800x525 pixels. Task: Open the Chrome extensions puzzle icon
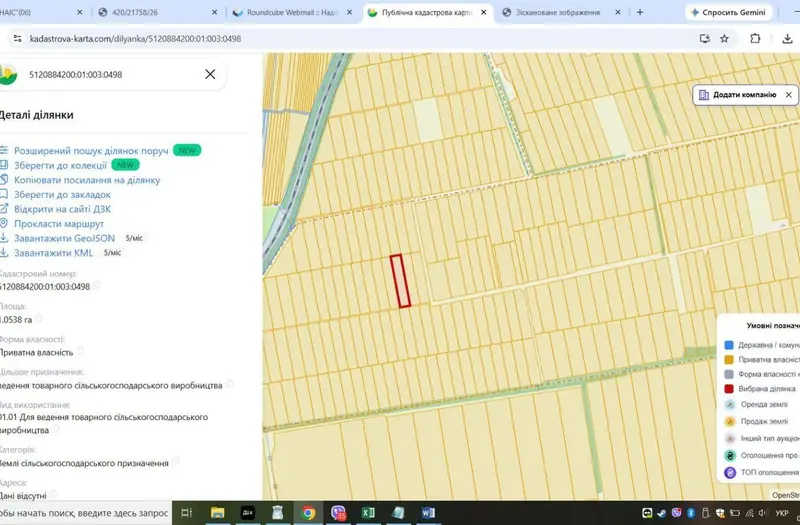[x=755, y=39]
